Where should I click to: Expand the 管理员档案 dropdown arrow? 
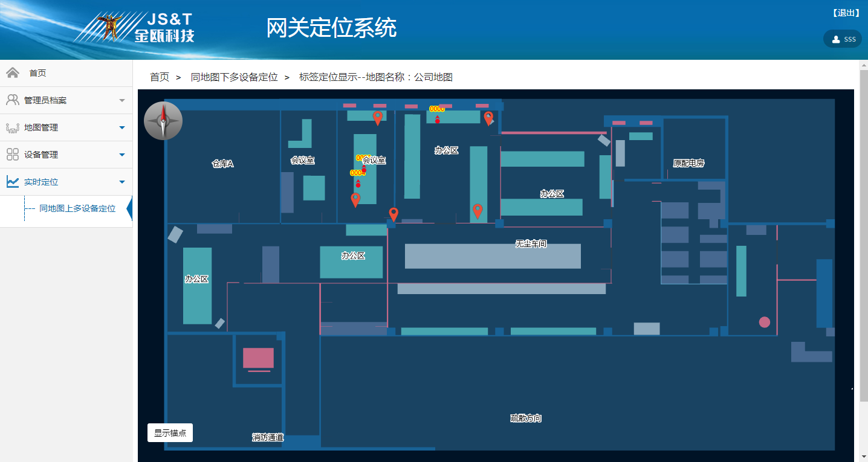[x=122, y=100]
